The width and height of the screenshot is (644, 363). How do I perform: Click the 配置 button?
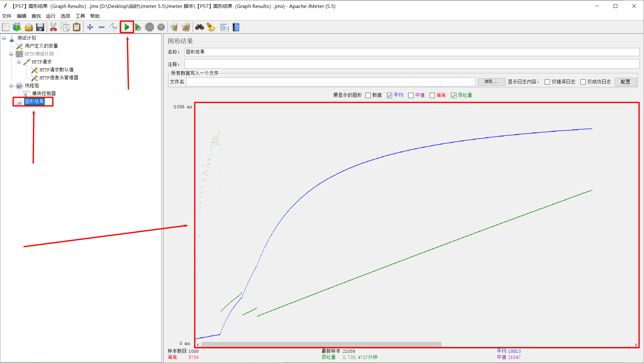tap(626, 82)
